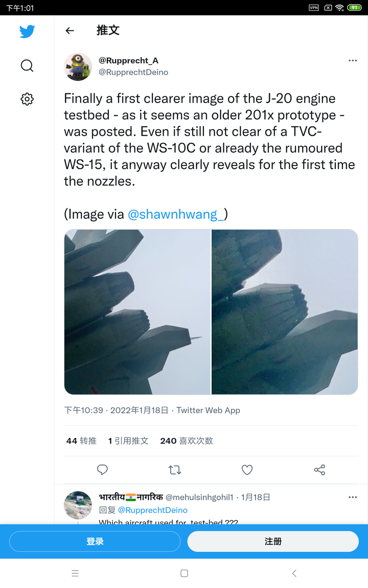The height and width of the screenshot is (588, 368).
Task: Like the tweet with heart icon
Action: point(247,470)
